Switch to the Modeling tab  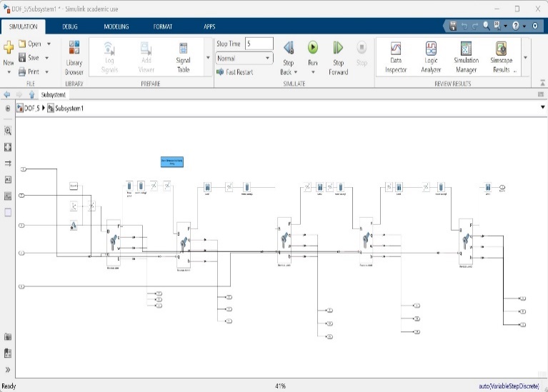click(116, 26)
